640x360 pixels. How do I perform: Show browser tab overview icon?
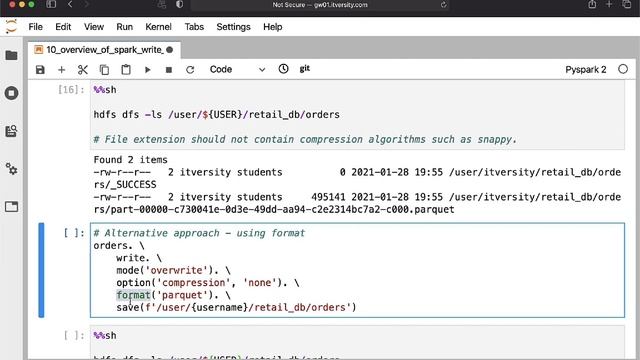point(627,4)
